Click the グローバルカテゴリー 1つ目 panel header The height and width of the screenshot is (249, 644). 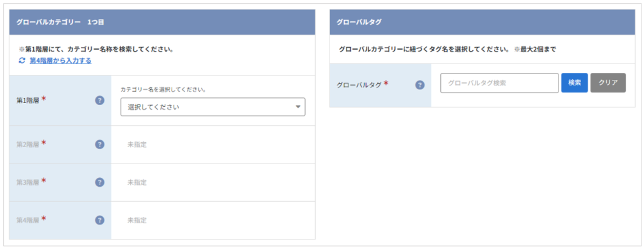pyautogui.click(x=162, y=22)
